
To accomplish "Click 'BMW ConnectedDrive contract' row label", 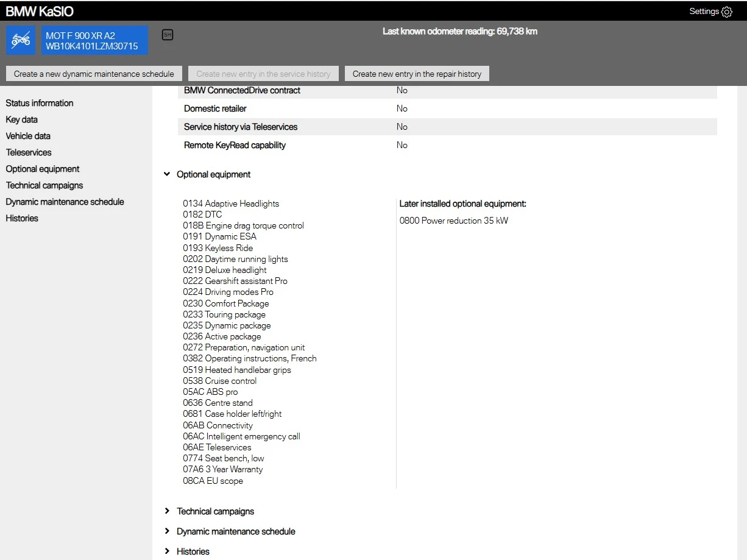I will (243, 90).
